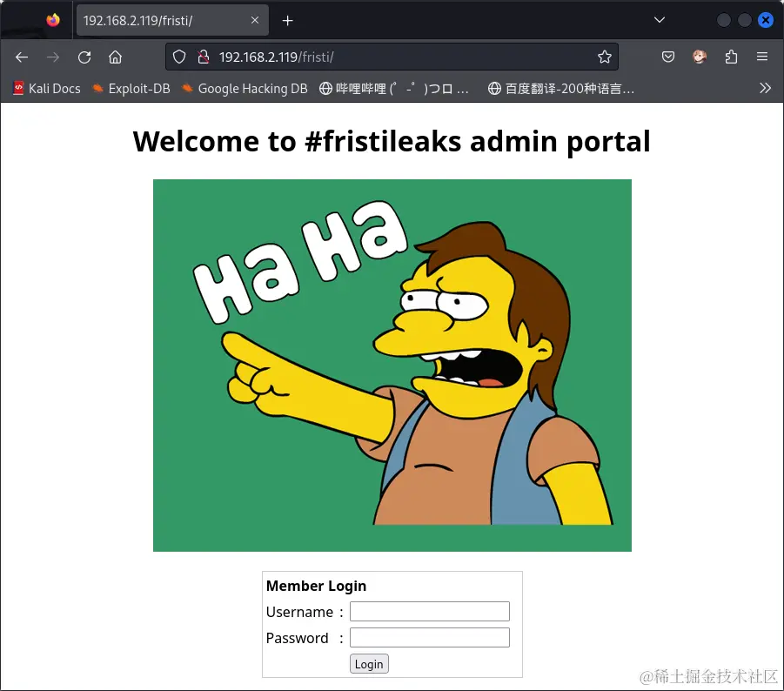Open the browser home page
Image resolution: width=784 pixels, height=691 pixels.
point(116,57)
